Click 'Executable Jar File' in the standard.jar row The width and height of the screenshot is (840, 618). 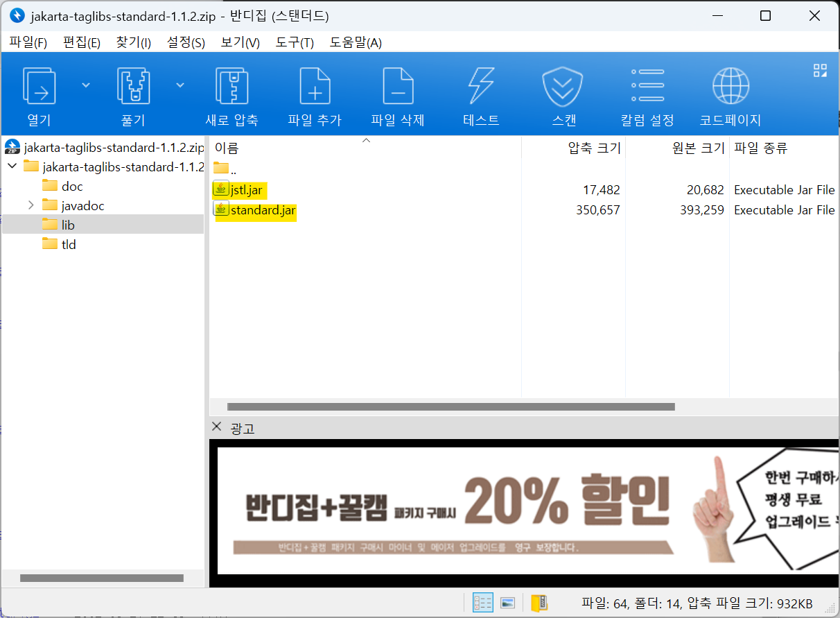[x=785, y=209]
